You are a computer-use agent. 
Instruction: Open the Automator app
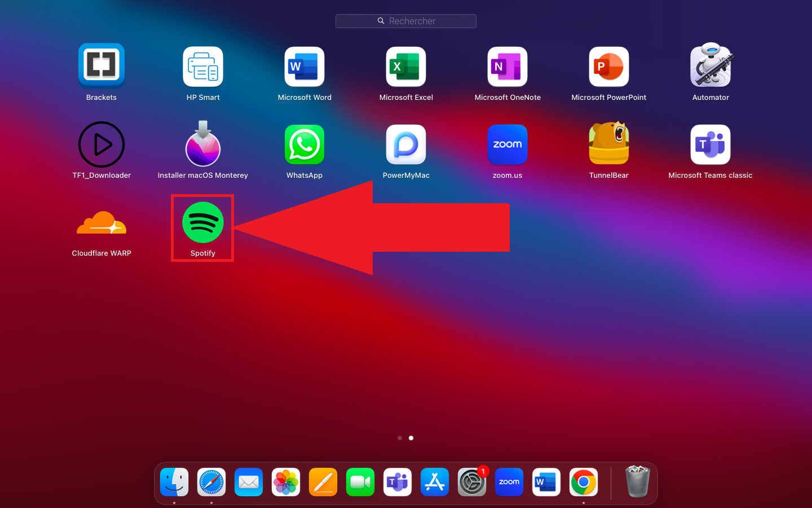(710, 65)
